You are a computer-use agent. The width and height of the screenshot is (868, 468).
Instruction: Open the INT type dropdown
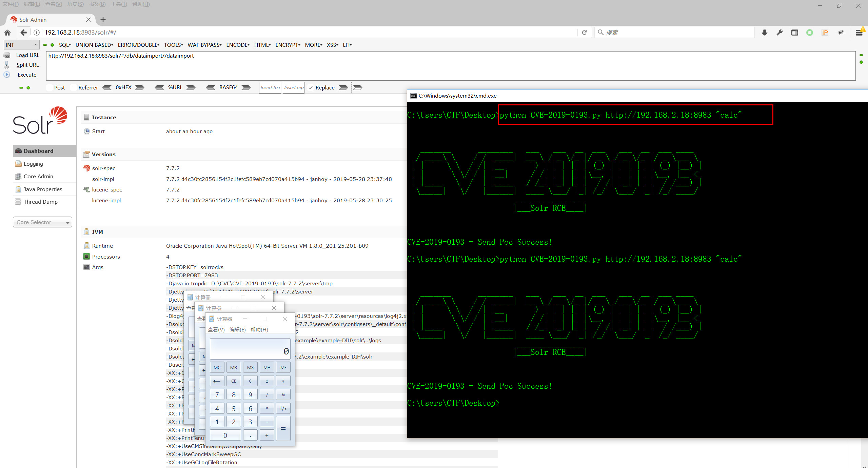(x=21, y=45)
